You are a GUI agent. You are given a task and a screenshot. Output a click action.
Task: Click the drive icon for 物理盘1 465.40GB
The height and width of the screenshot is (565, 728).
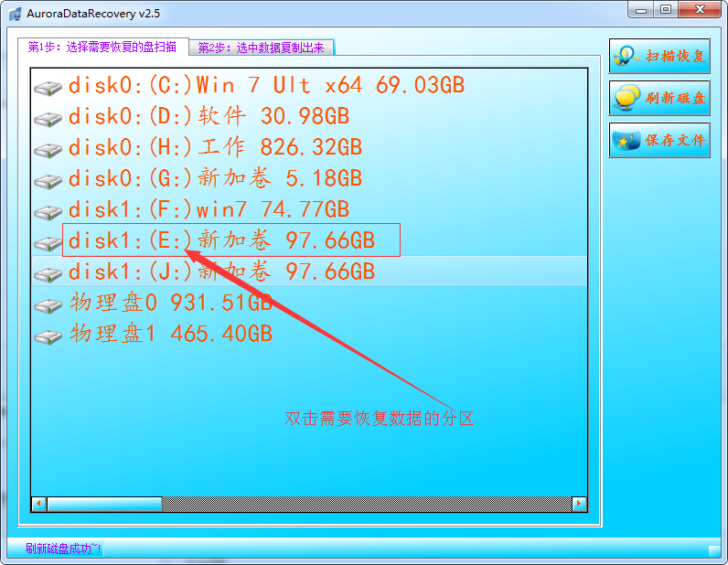click(48, 336)
